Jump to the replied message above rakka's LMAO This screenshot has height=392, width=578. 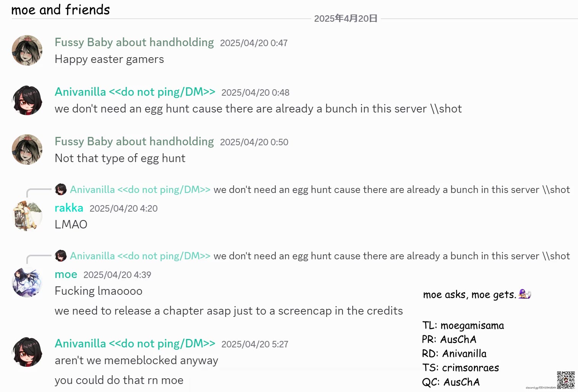coord(391,190)
